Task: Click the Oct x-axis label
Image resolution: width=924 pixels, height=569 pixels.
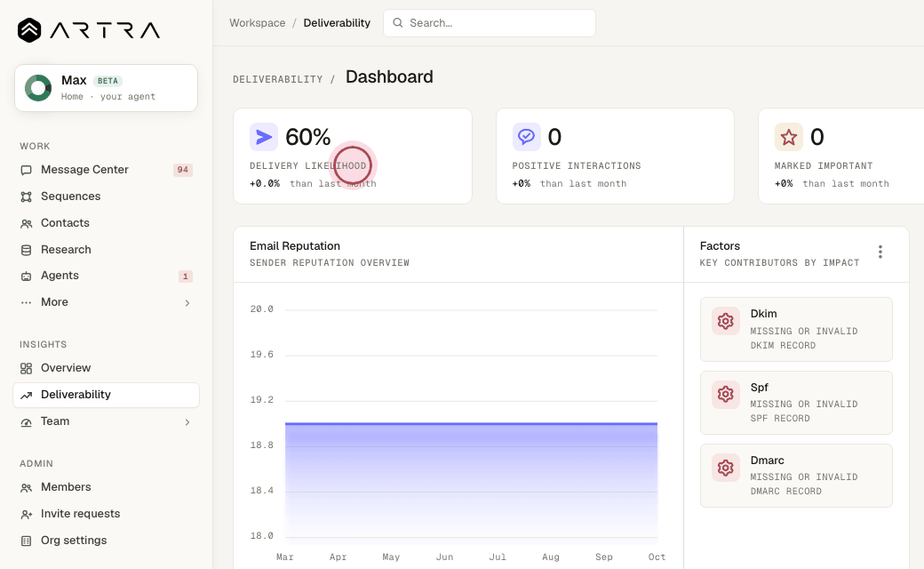Action: tap(657, 557)
